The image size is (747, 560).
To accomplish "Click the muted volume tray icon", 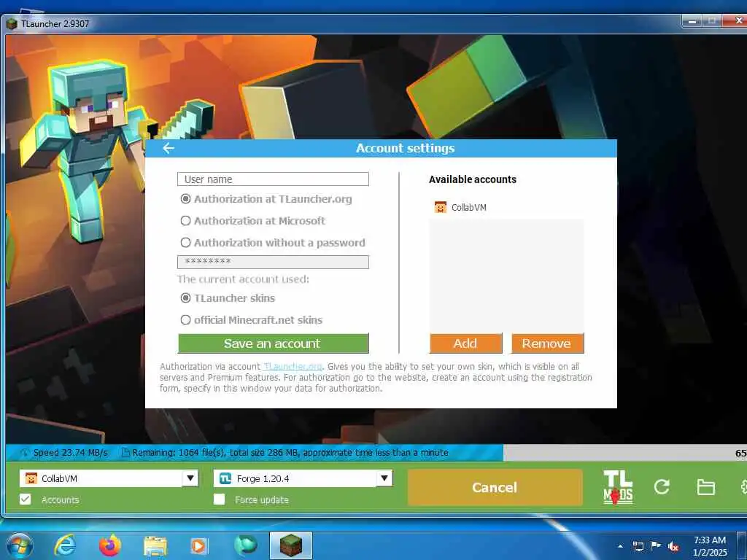I will tap(673, 547).
